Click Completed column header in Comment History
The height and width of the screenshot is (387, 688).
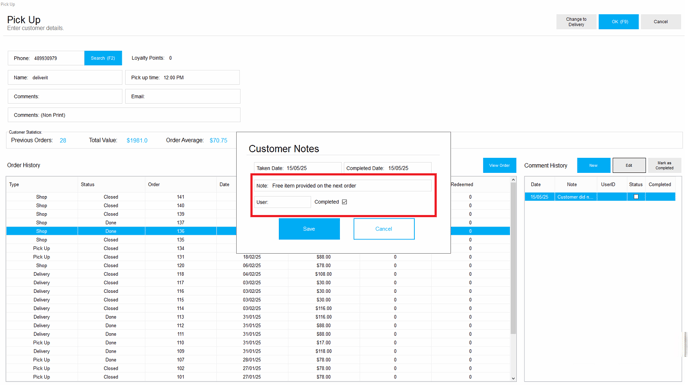pos(660,184)
